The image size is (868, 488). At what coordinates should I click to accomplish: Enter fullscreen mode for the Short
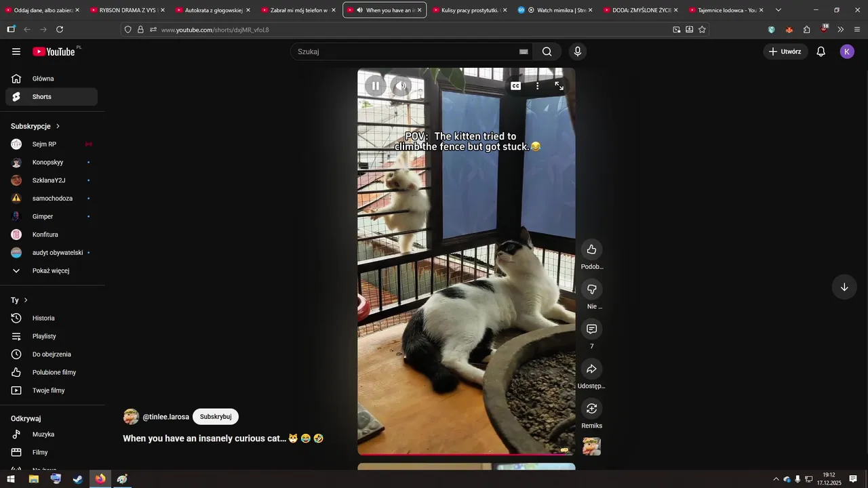pos(559,86)
